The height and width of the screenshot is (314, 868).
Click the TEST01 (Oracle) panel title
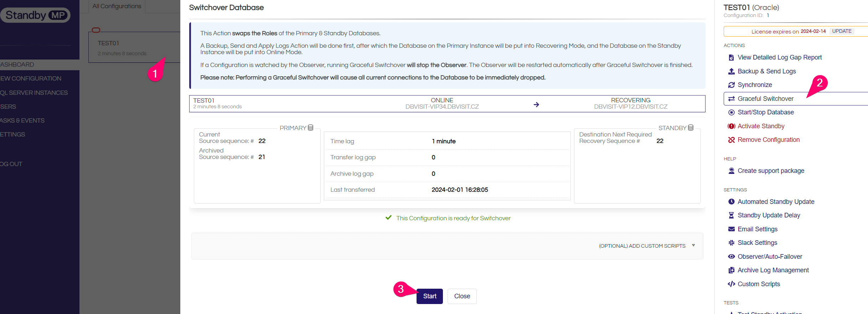(x=751, y=7)
